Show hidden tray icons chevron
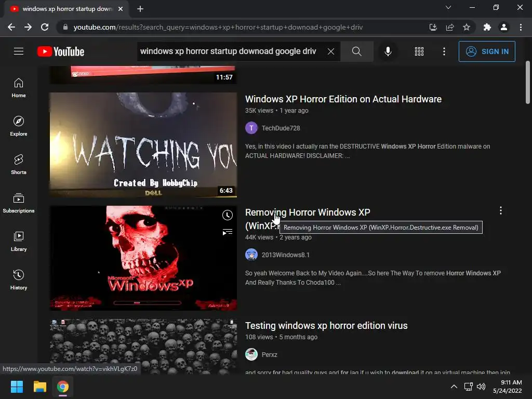The height and width of the screenshot is (399, 532). coord(454,387)
